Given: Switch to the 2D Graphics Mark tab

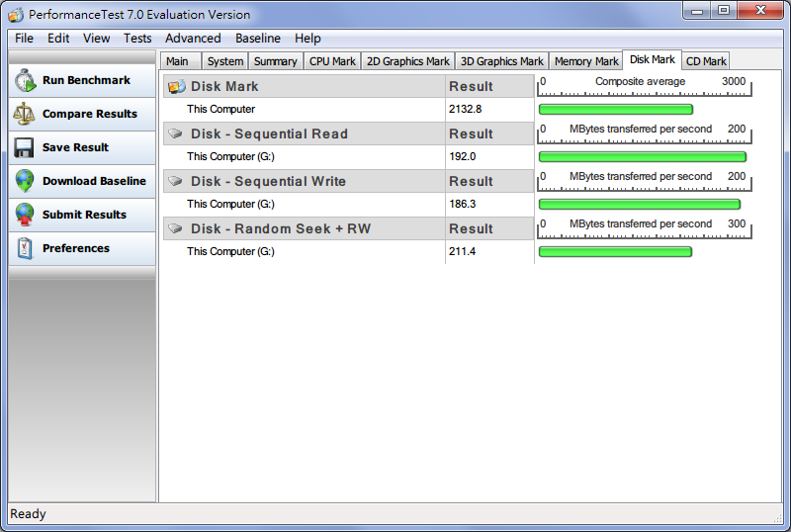Looking at the screenshot, I should tap(407, 61).
